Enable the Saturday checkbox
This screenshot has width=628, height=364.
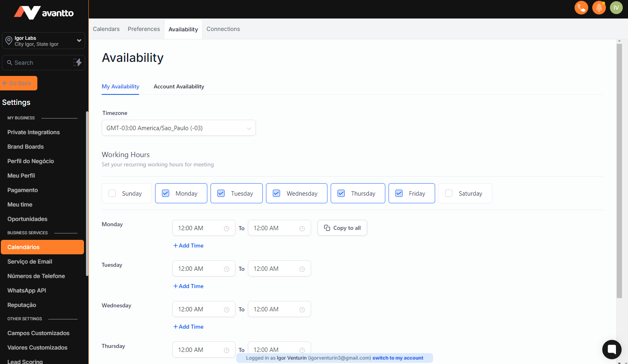click(449, 193)
